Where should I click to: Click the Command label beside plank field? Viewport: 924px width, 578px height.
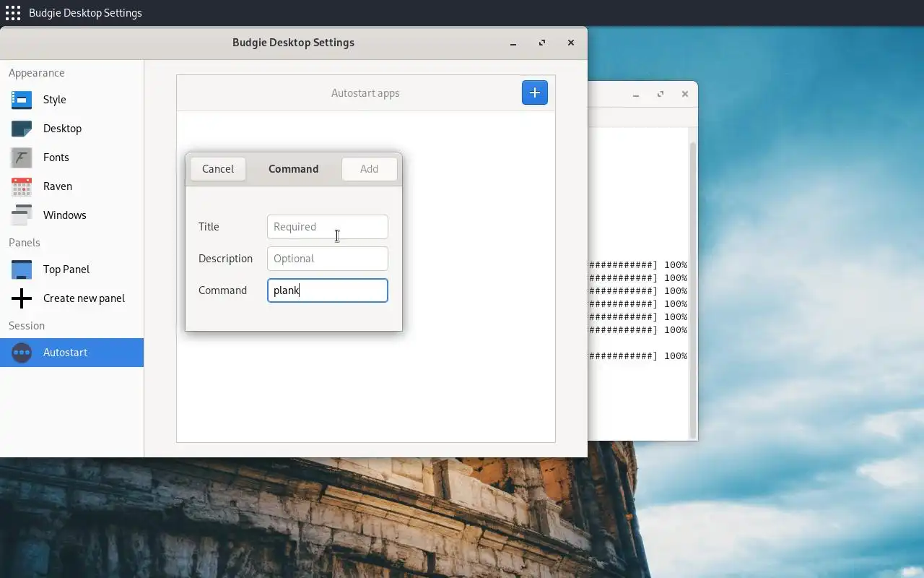click(222, 290)
